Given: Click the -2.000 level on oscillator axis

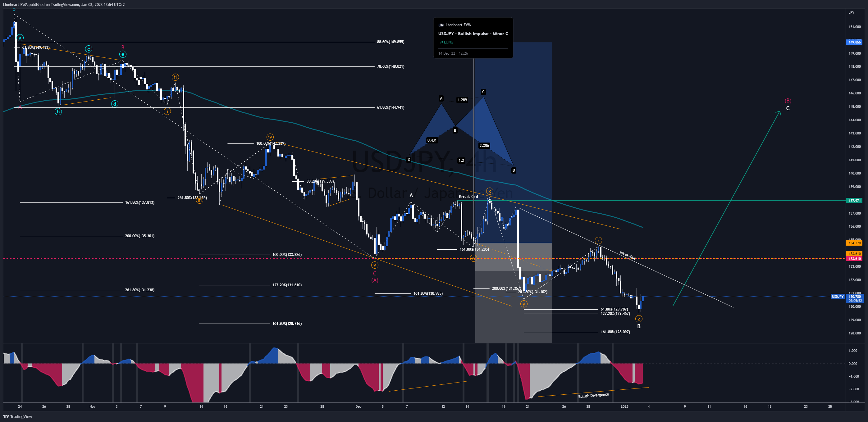Looking at the screenshot, I should (853, 389).
